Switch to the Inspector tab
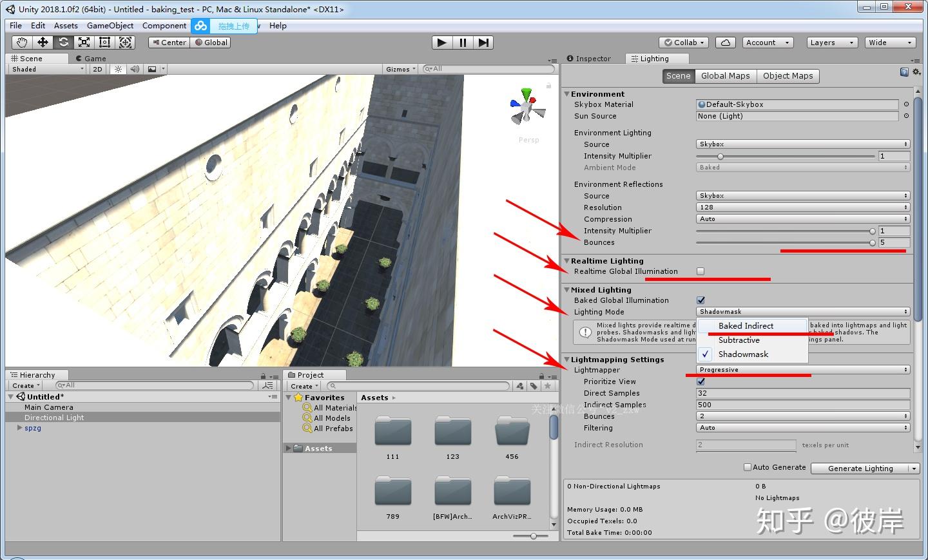Screen dimensions: 928x560 [589, 59]
